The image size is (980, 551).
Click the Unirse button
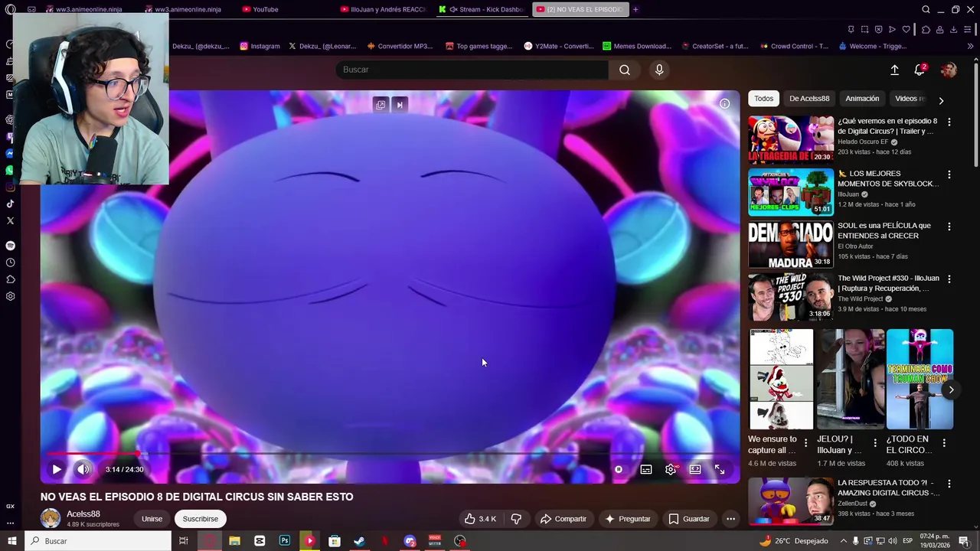point(152,519)
